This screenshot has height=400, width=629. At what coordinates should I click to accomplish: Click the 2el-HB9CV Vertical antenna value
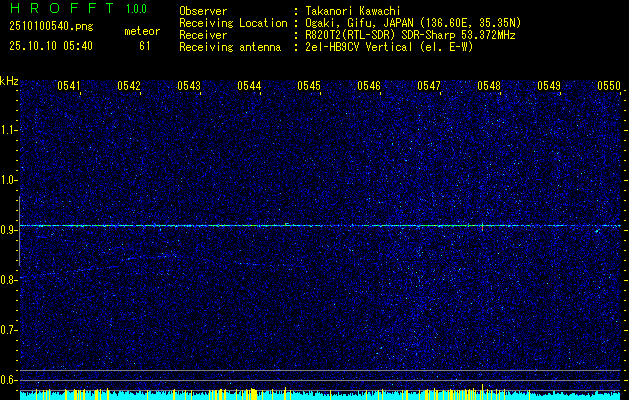[x=389, y=47]
